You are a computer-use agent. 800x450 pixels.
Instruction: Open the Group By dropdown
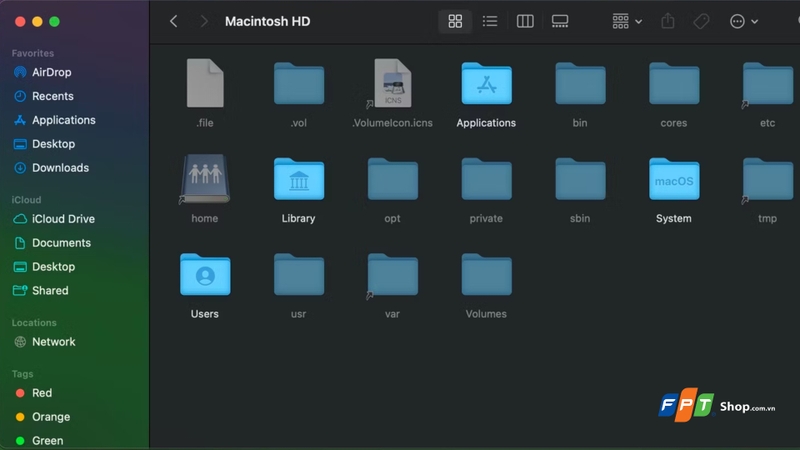(627, 21)
